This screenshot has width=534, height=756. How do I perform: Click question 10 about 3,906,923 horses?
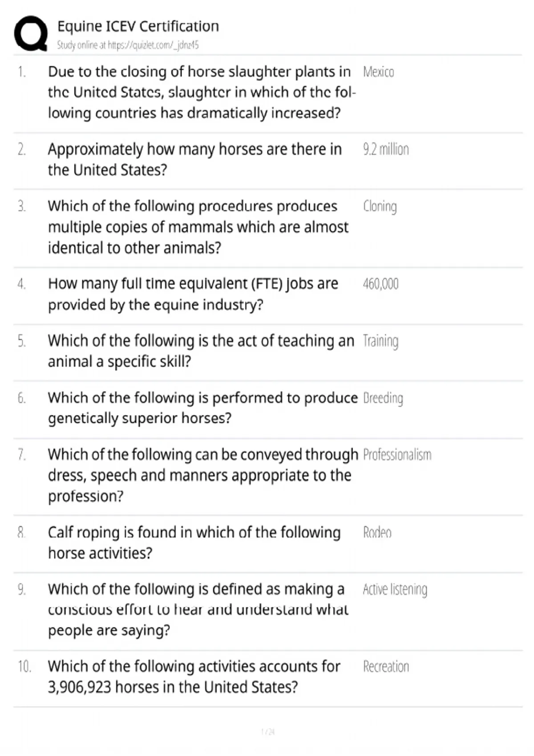[x=194, y=677]
